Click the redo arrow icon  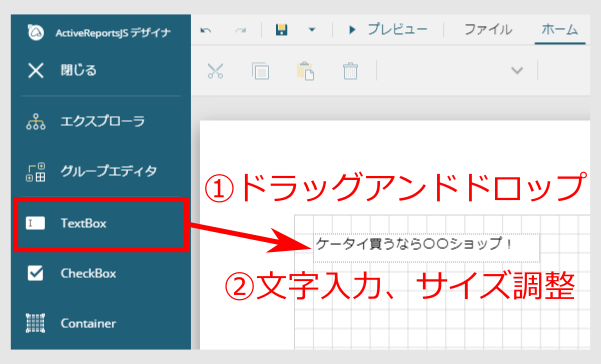point(241,30)
